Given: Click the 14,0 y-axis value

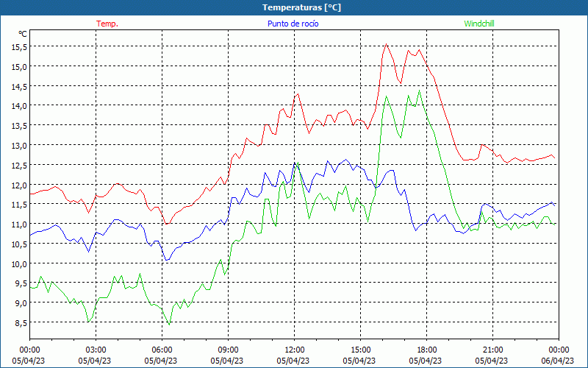Looking at the screenshot, I should [x=20, y=106].
